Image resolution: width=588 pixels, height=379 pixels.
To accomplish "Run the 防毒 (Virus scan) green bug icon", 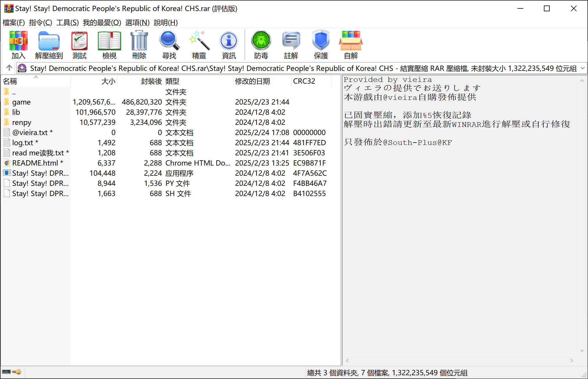I will point(261,41).
